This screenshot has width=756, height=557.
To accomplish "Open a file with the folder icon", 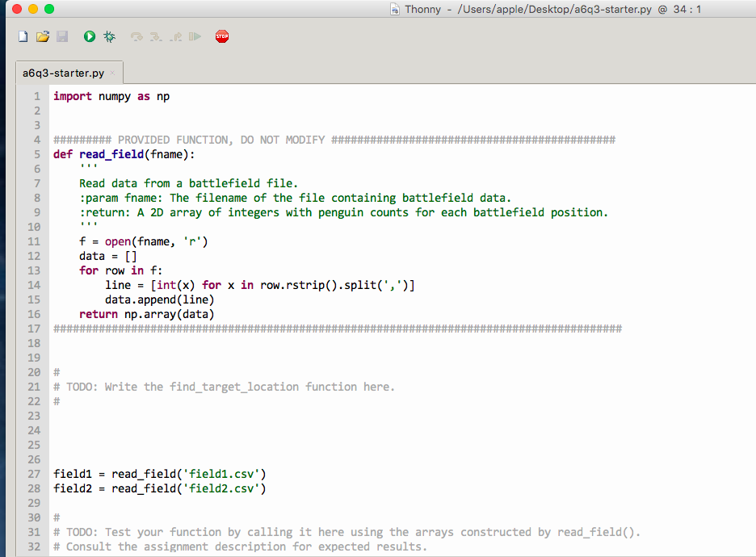I will 43,36.
